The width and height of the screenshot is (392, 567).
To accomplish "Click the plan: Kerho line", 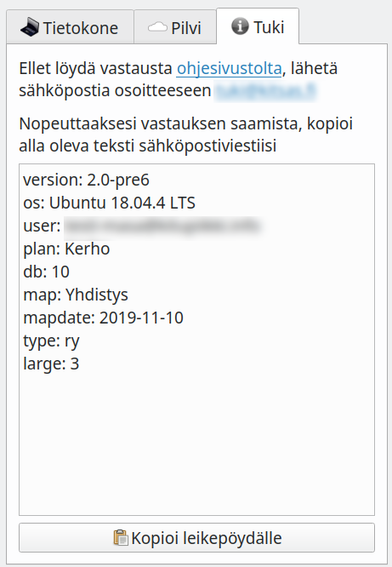I will click(66, 249).
